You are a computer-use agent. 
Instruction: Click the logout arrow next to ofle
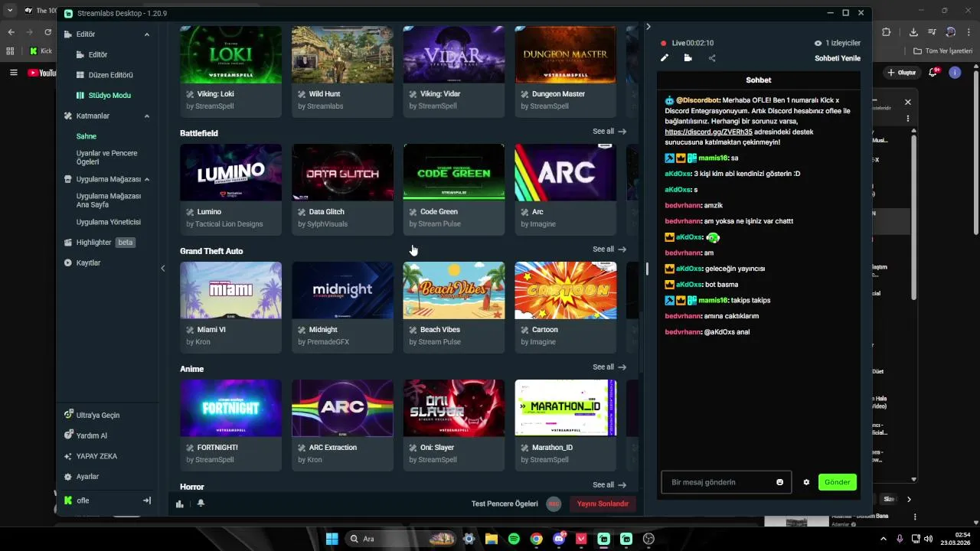pos(147,500)
